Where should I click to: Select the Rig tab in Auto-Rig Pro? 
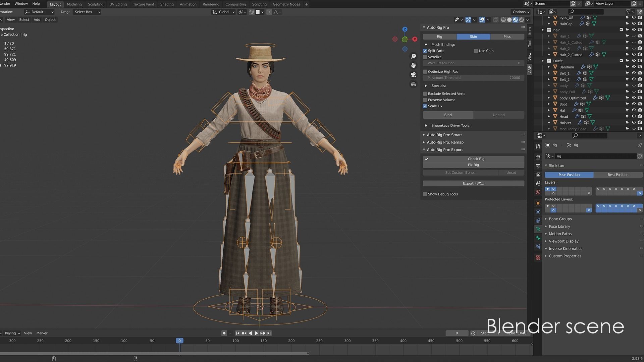coord(439,37)
